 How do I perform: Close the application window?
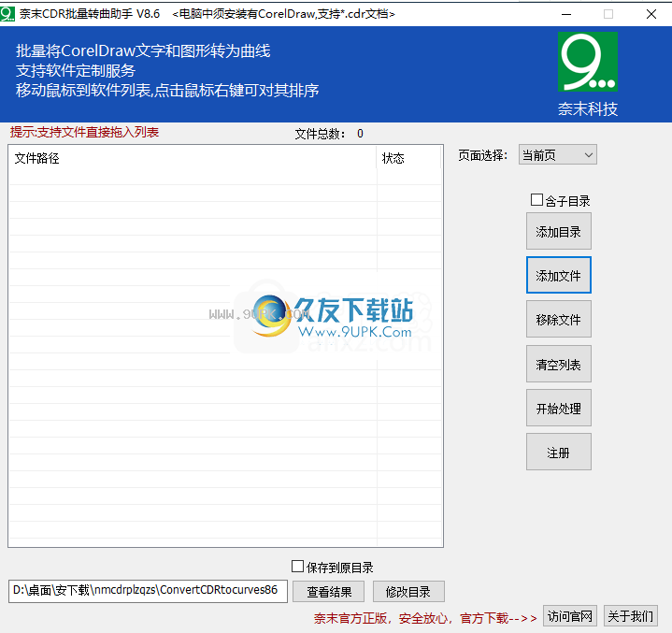coord(651,14)
